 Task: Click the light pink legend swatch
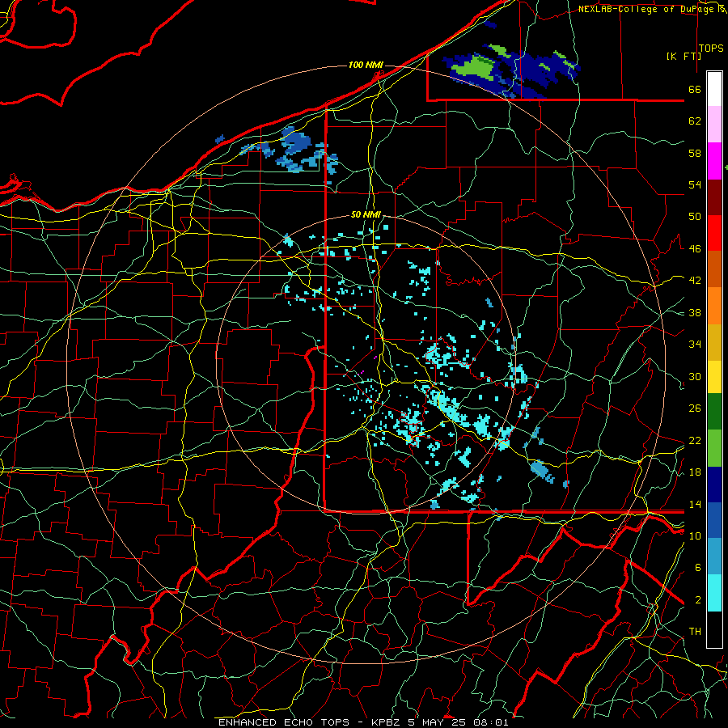(714, 125)
